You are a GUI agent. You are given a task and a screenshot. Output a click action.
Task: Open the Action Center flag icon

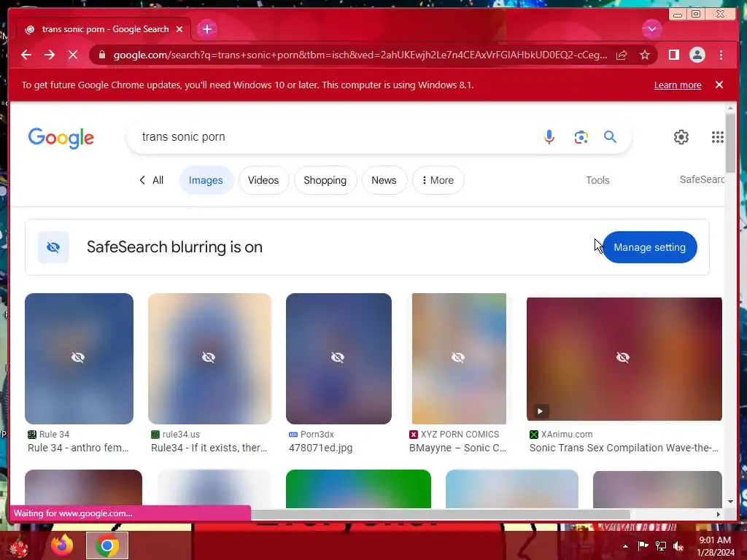643,545
